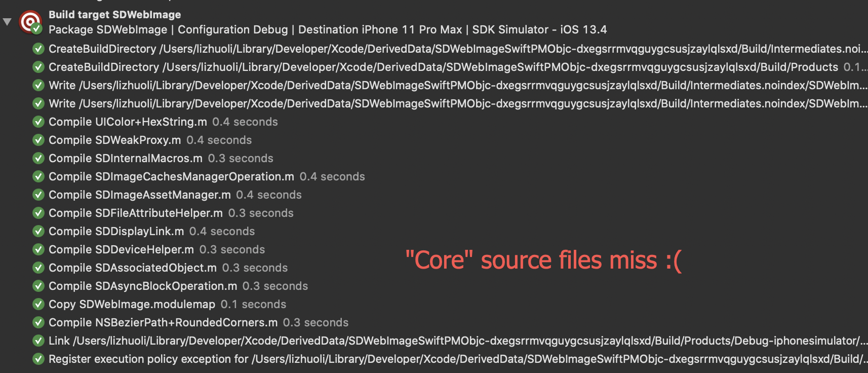Click the success icon for Compile SDDisplayLink.m
The image size is (868, 373).
[38, 231]
